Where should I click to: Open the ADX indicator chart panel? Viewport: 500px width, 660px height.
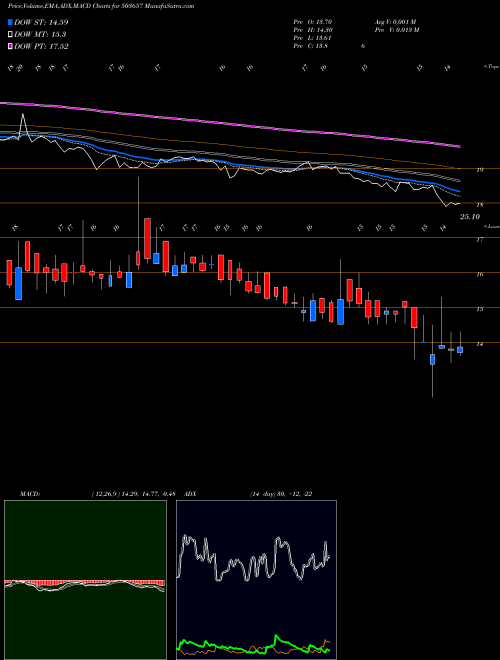(x=256, y=580)
